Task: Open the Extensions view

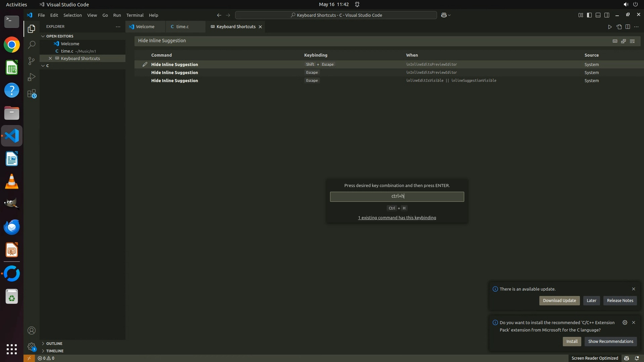Action: [x=31, y=94]
